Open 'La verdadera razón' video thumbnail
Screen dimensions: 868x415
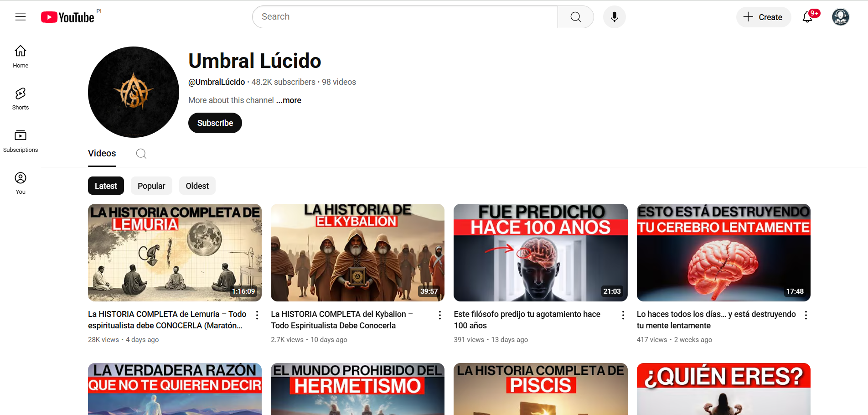coord(175,389)
